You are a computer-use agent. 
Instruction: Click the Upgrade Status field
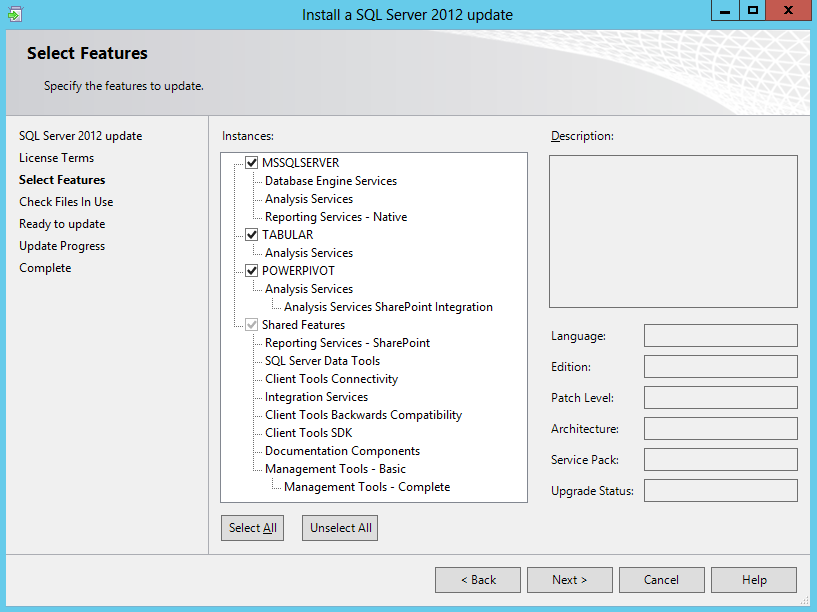pos(721,491)
